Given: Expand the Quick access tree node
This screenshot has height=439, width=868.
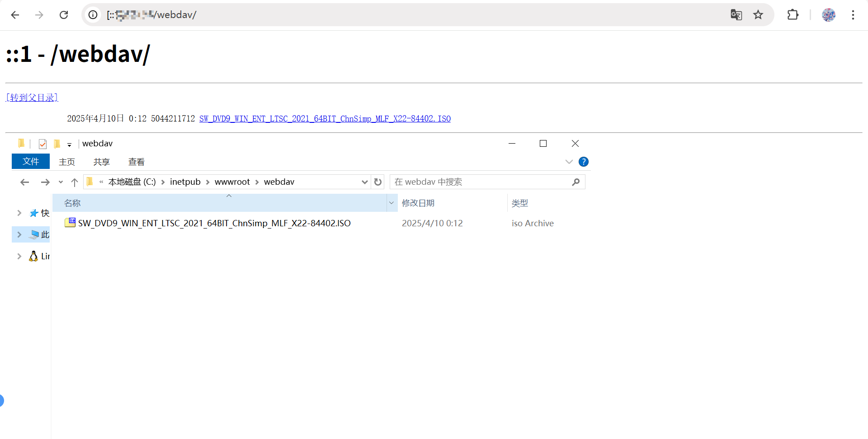Looking at the screenshot, I should pos(19,213).
